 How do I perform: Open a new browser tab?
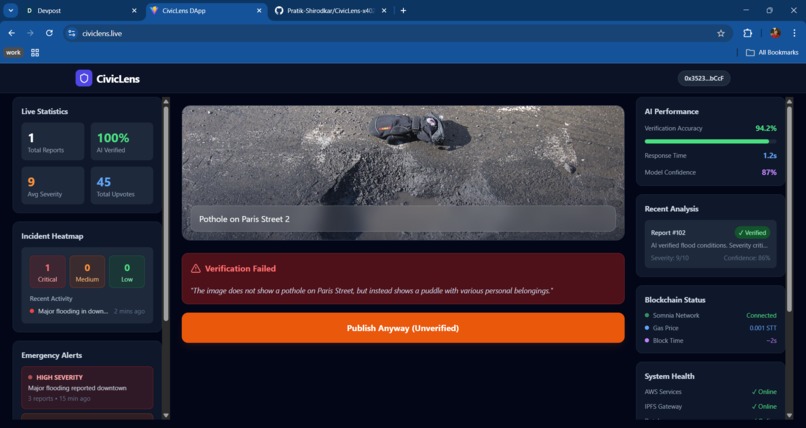click(x=404, y=10)
